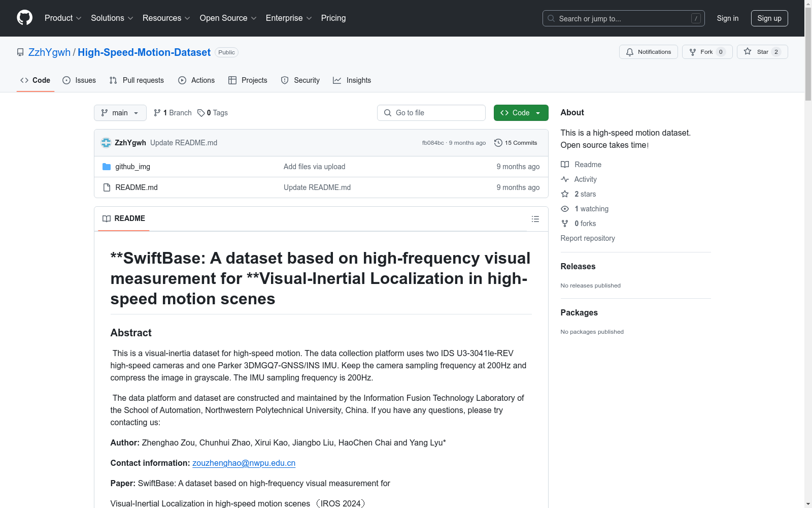View the 15 Commits history
The width and height of the screenshot is (812, 508).
click(516, 143)
